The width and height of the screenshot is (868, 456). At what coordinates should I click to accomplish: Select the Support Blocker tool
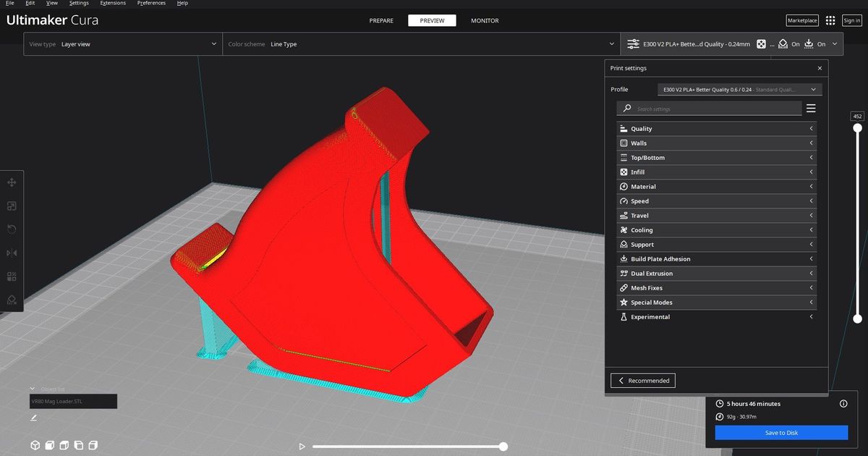[x=12, y=300]
